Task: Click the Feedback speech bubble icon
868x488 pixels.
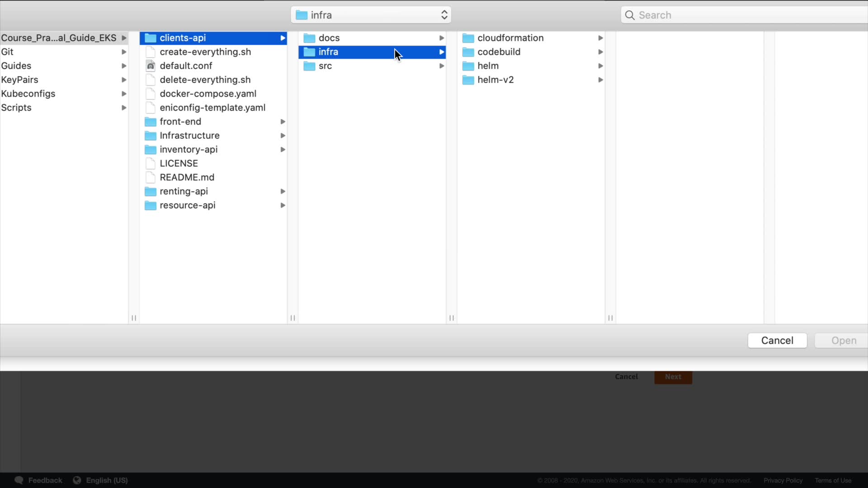Action: 19,480
